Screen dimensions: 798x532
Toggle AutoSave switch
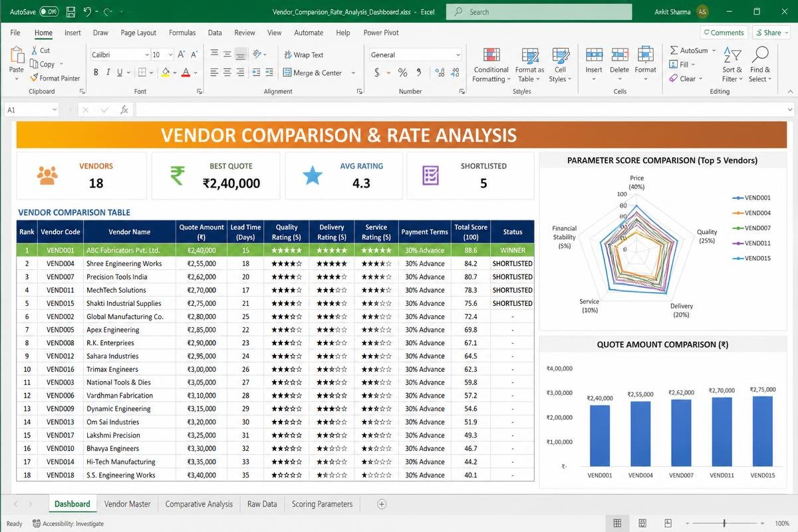[49, 12]
